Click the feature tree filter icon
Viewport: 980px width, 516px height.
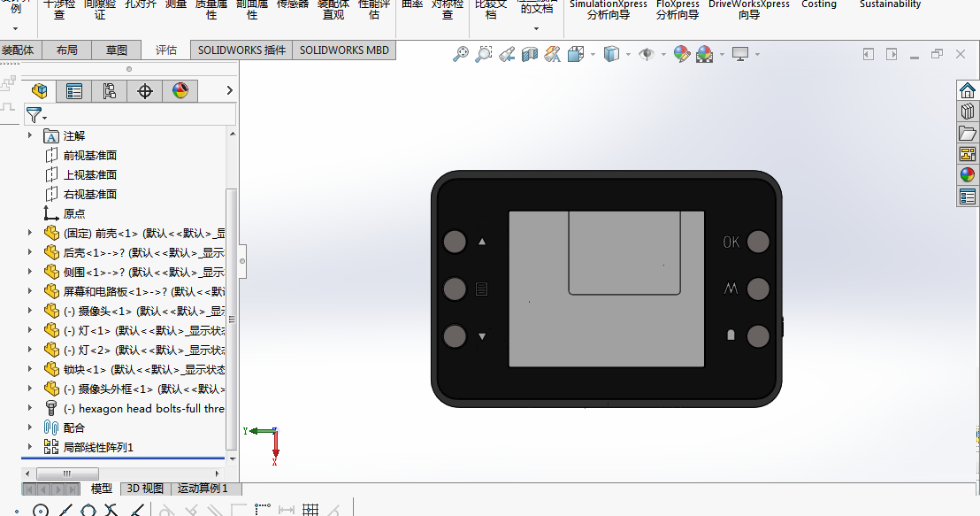(35, 115)
